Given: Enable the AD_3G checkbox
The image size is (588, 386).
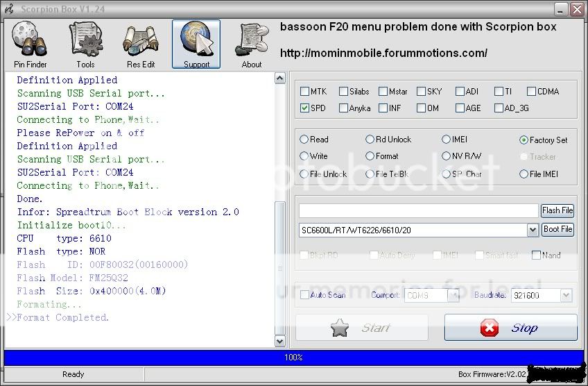Looking at the screenshot, I should point(499,108).
